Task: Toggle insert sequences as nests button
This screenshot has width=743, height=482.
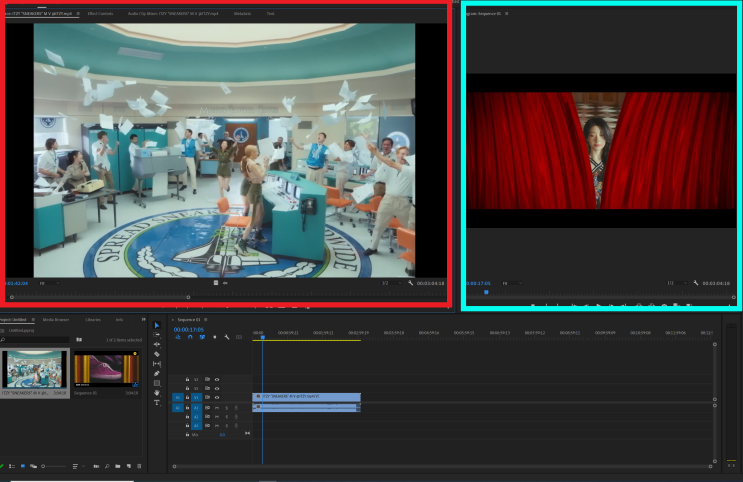Action: tap(178, 337)
